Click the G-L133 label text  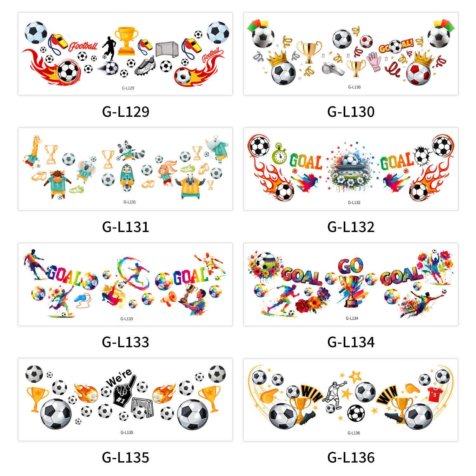tap(126, 342)
